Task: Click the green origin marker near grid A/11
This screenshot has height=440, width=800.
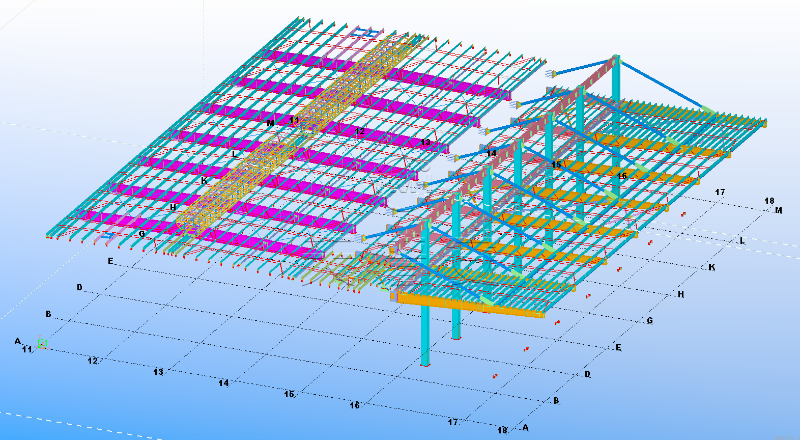Action: [42, 344]
